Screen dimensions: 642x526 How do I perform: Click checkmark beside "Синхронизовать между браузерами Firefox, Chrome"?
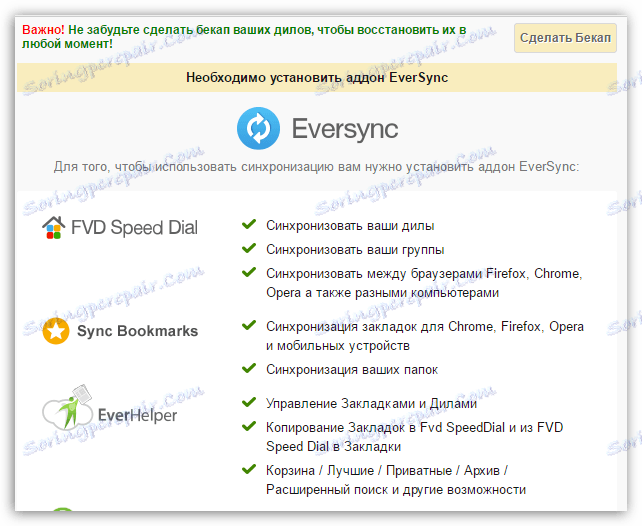click(x=249, y=272)
